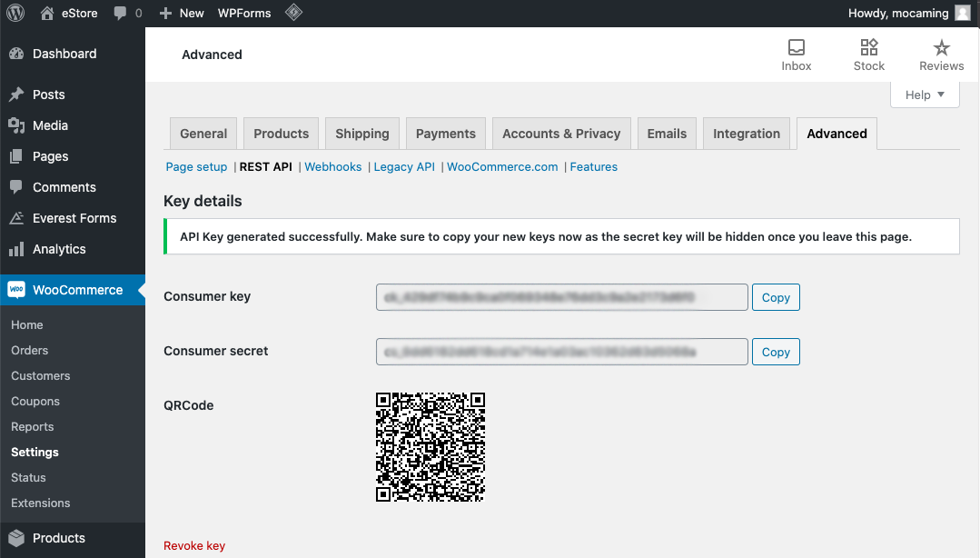Image resolution: width=980 pixels, height=558 pixels.
Task: Click the WordPress logo icon
Action: click(x=15, y=13)
